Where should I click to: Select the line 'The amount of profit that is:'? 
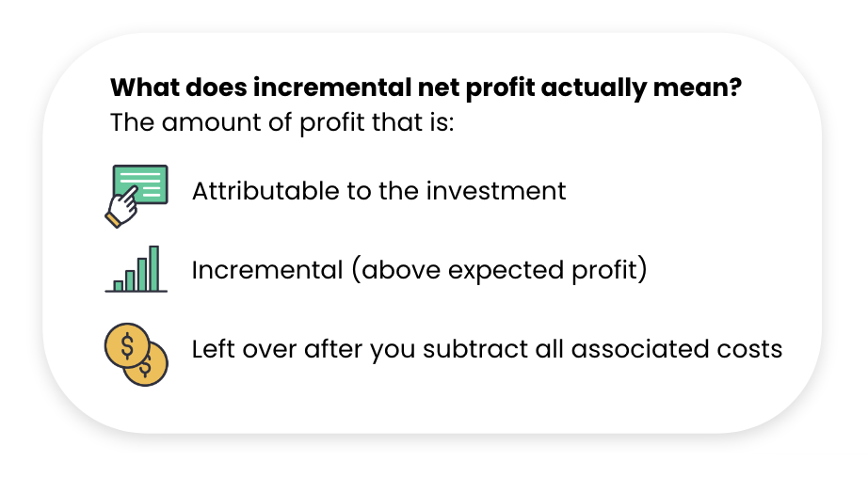(281, 122)
